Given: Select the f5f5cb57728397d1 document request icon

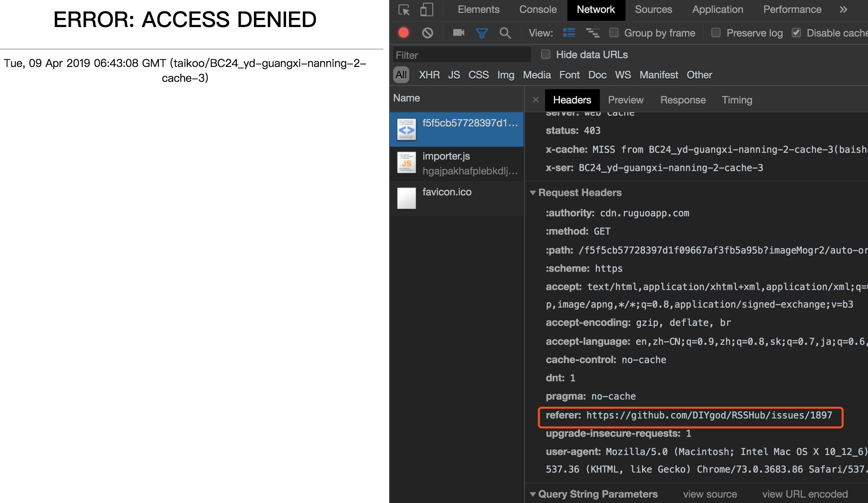Looking at the screenshot, I should coord(406,129).
